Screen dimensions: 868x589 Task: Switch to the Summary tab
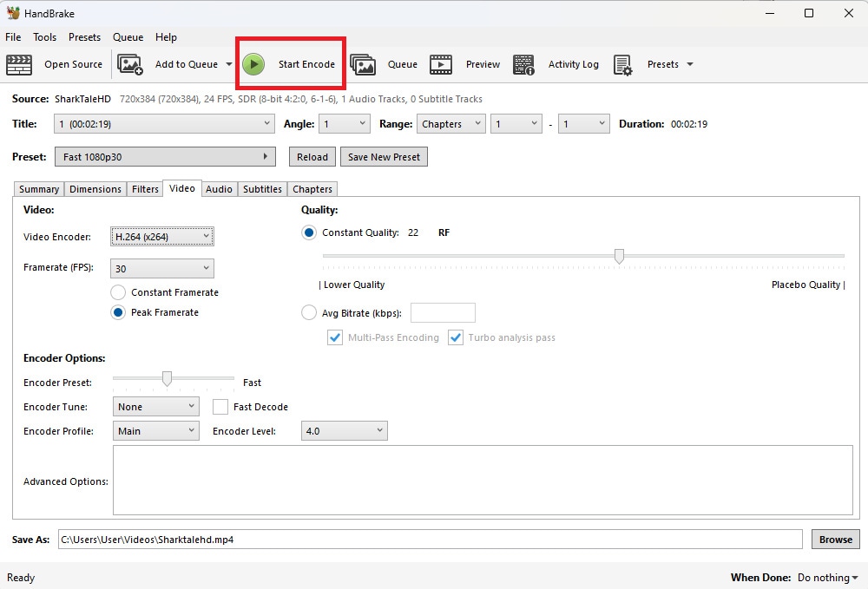click(x=39, y=189)
